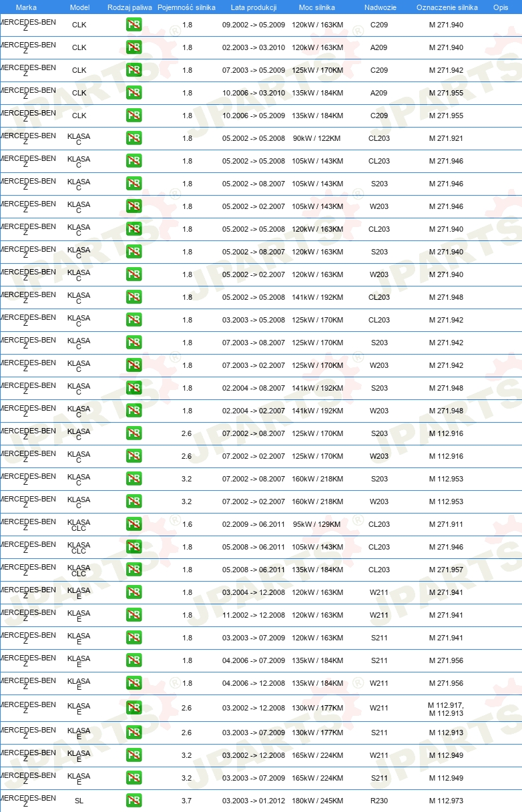
Task: Click the petrol icon in the S203 M 112.953 row
Action: (134, 479)
